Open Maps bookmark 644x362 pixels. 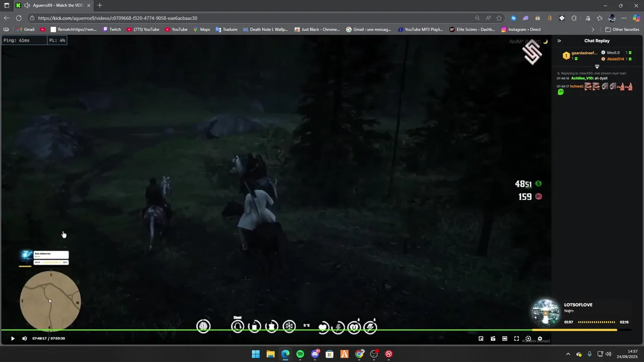click(x=202, y=30)
